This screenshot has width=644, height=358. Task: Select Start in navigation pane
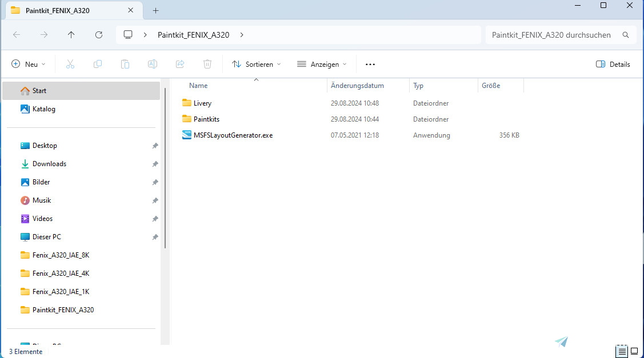pos(81,91)
